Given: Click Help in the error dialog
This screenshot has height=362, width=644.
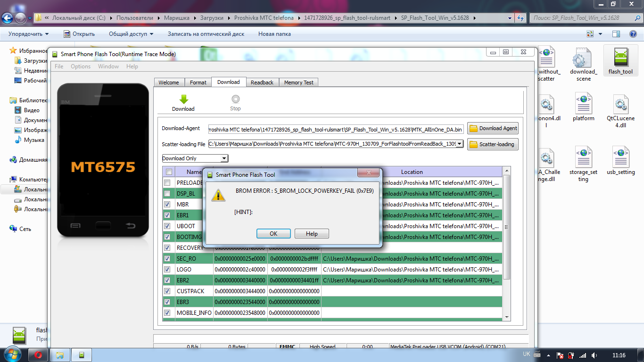Looking at the screenshot, I should [x=312, y=234].
